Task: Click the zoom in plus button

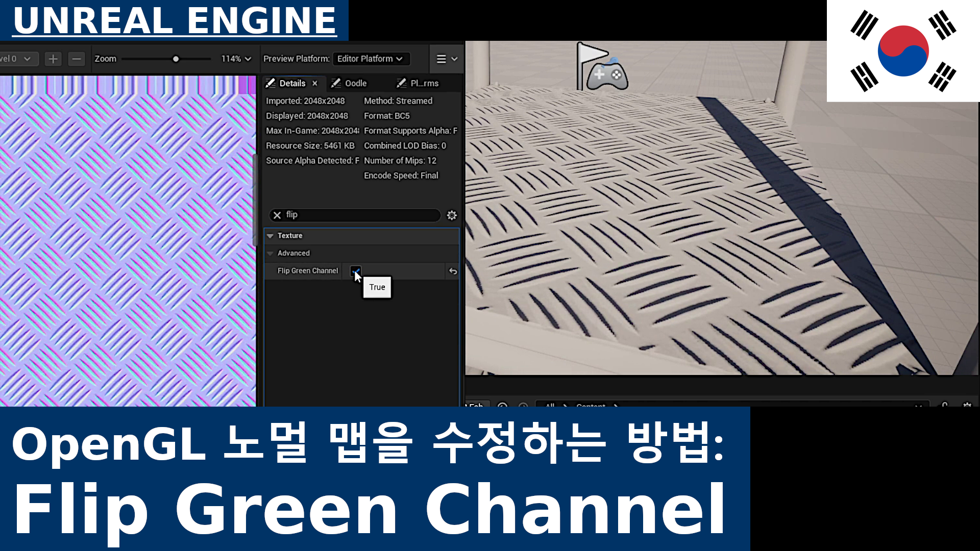Action: tap(53, 59)
